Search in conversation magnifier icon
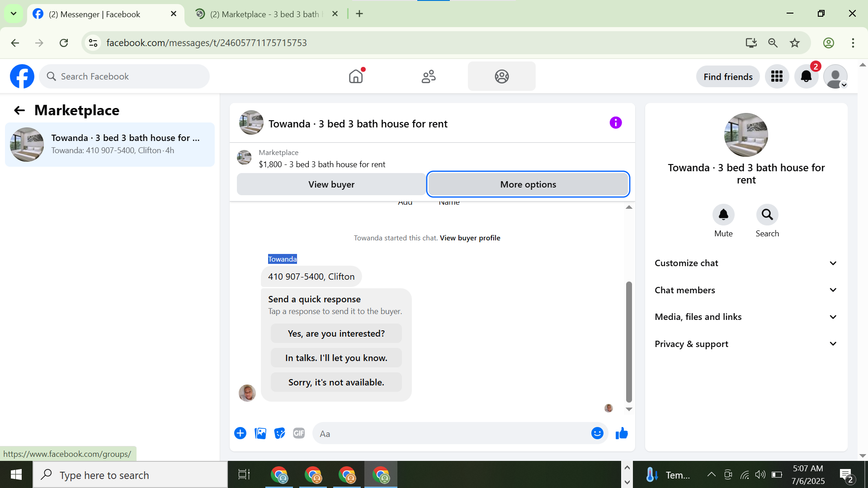868x488 pixels. click(767, 215)
